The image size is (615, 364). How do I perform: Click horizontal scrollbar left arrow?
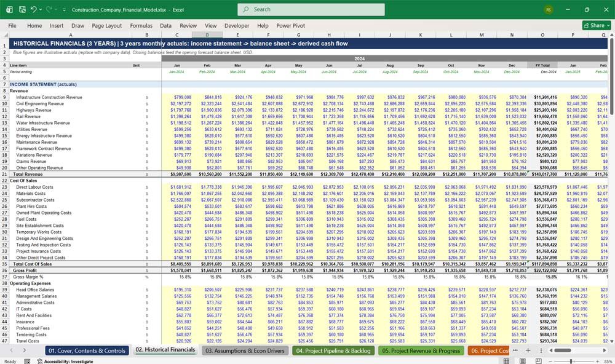point(550,350)
